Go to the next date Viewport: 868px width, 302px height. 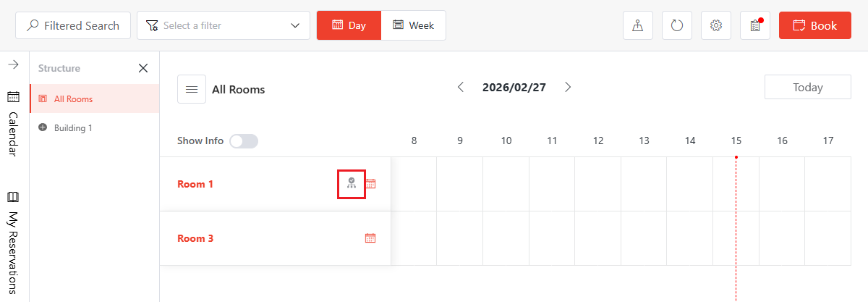coord(568,87)
